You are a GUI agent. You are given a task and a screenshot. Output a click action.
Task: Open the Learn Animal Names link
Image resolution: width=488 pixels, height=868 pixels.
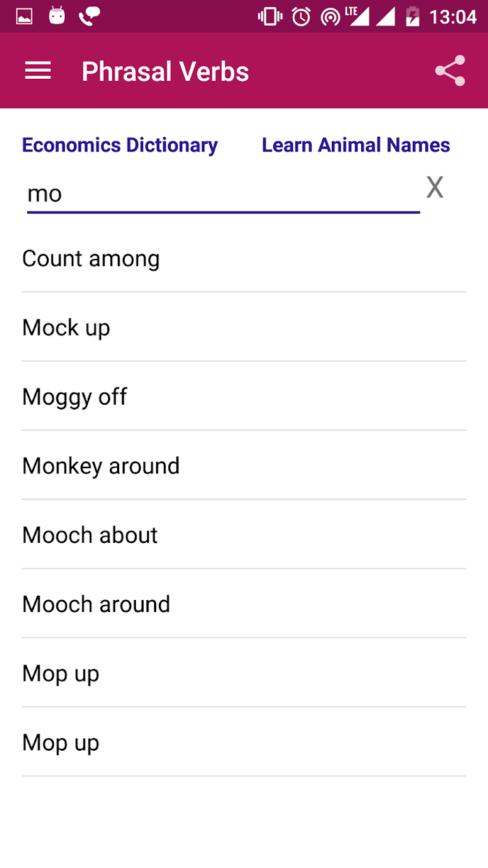pos(356,145)
